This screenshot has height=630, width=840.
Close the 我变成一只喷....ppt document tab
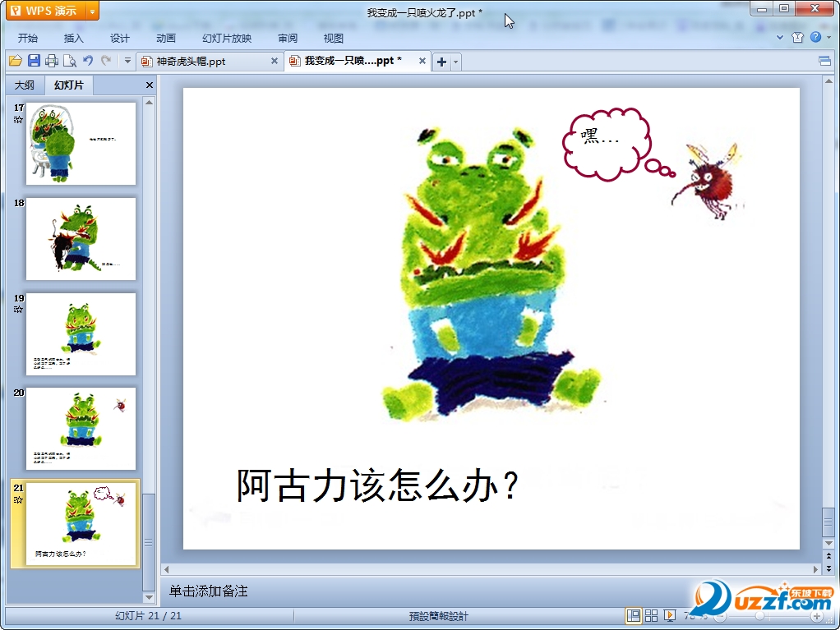(422, 61)
